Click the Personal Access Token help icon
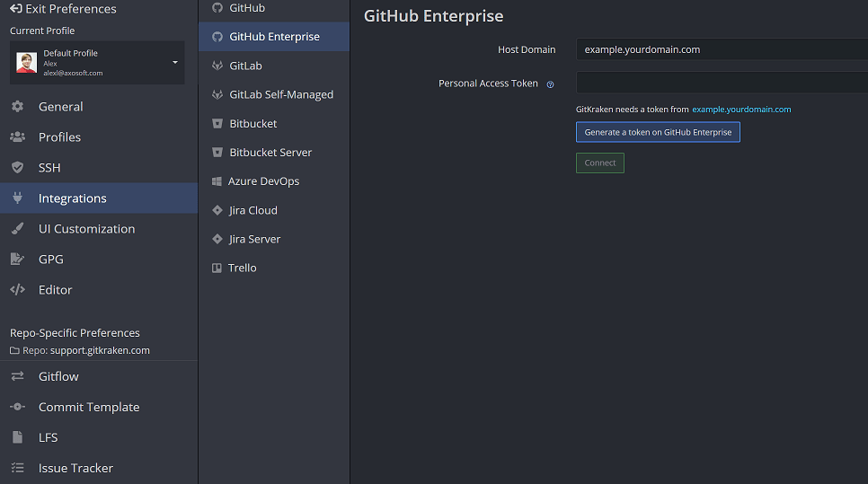The image size is (868, 484). point(550,84)
